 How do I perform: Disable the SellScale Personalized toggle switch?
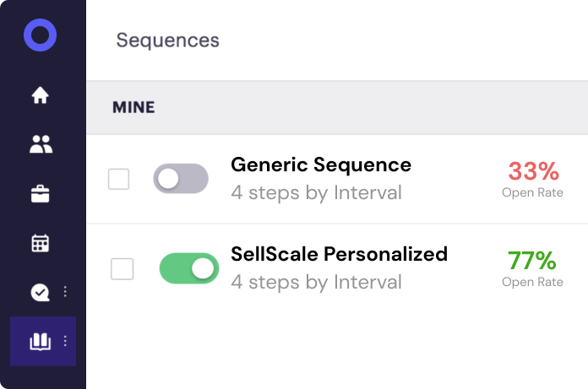pos(188,268)
